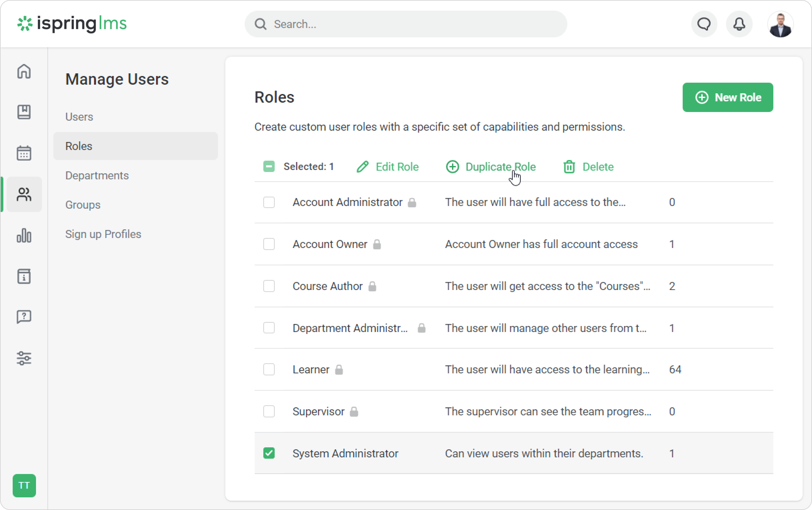
Task: Open Sign up Profiles menu item
Action: (103, 234)
